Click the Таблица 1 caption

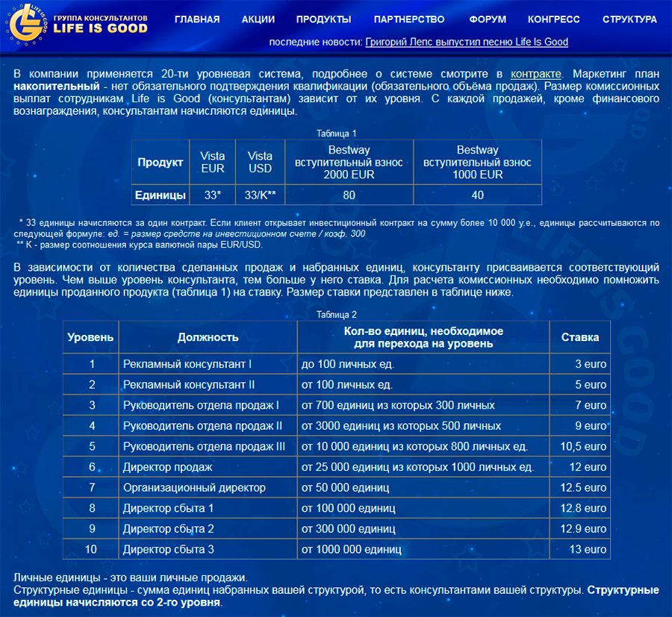click(x=337, y=134)
